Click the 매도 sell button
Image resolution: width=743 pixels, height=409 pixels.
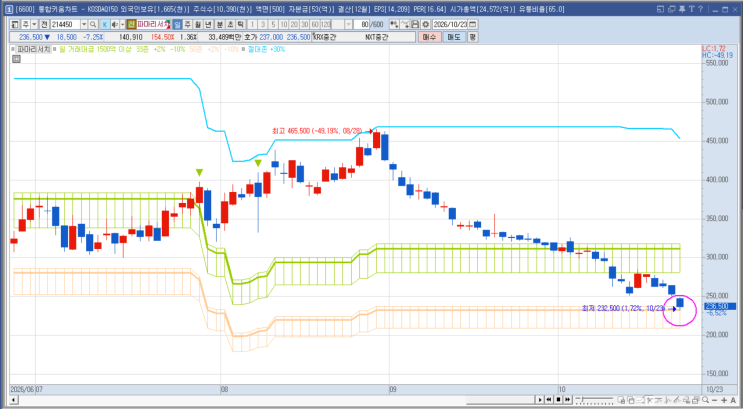(454, 36)
